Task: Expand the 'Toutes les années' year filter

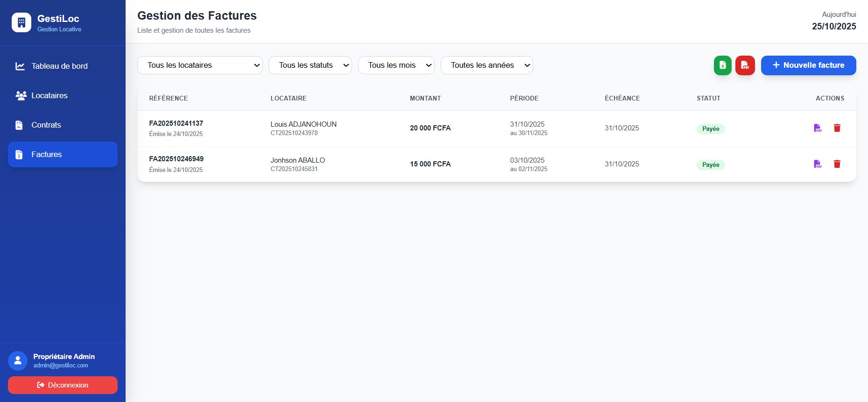Action: pos(487,65)
